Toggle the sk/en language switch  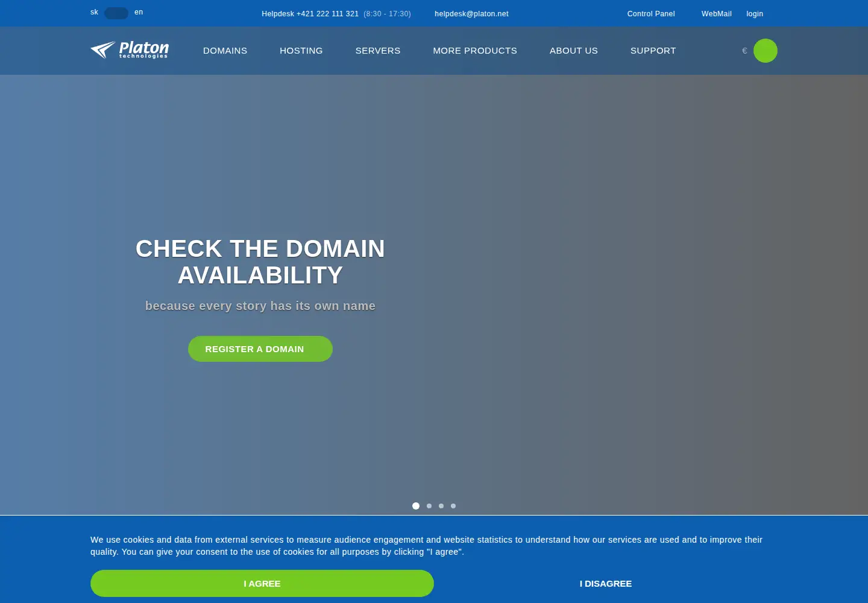tap(116, 13)
